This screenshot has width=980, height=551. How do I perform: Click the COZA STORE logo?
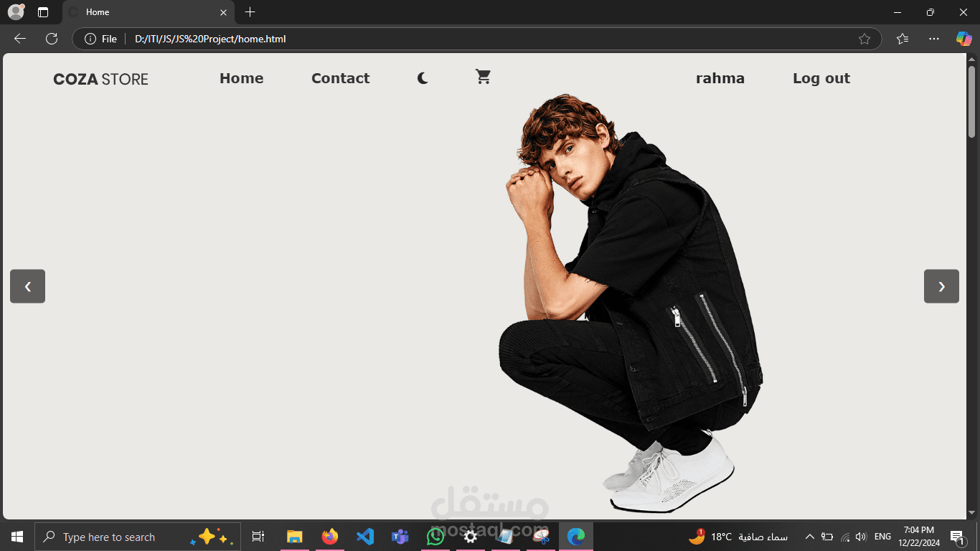pyautogui.click(x=100, y=79)
